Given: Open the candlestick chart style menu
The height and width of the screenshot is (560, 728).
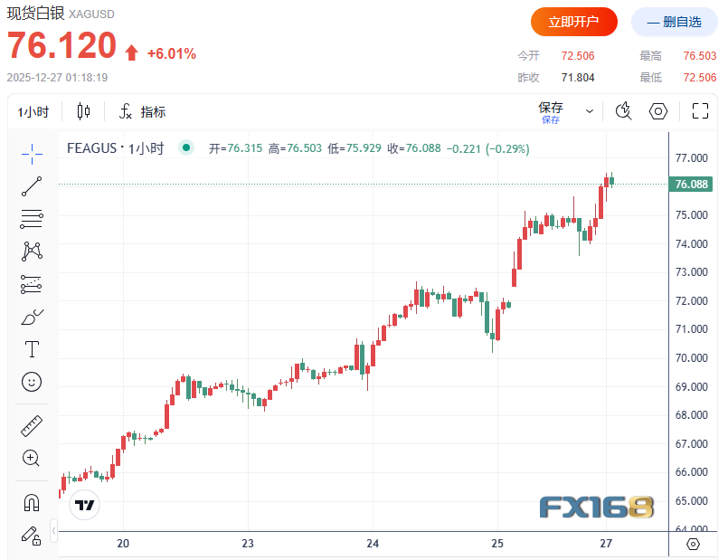Looking at the screenshot, I should point(84,111).
